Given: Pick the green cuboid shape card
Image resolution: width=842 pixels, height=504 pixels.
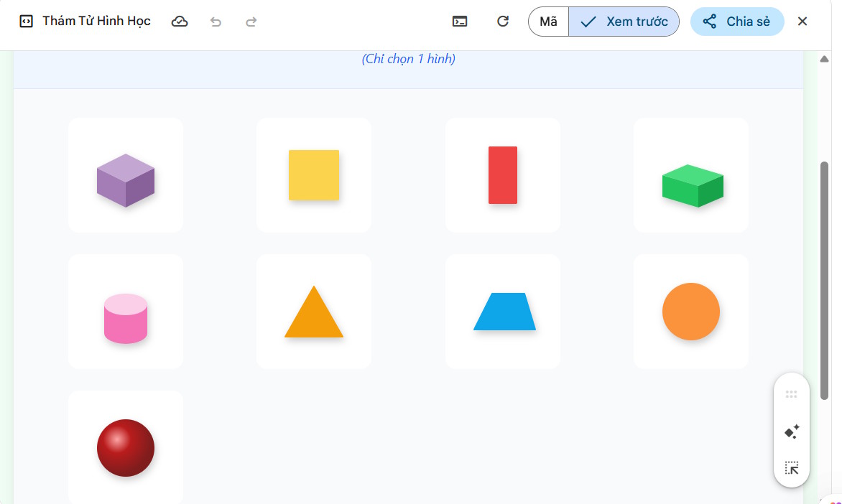Looking at the screenshot, I should click(691, 175).
